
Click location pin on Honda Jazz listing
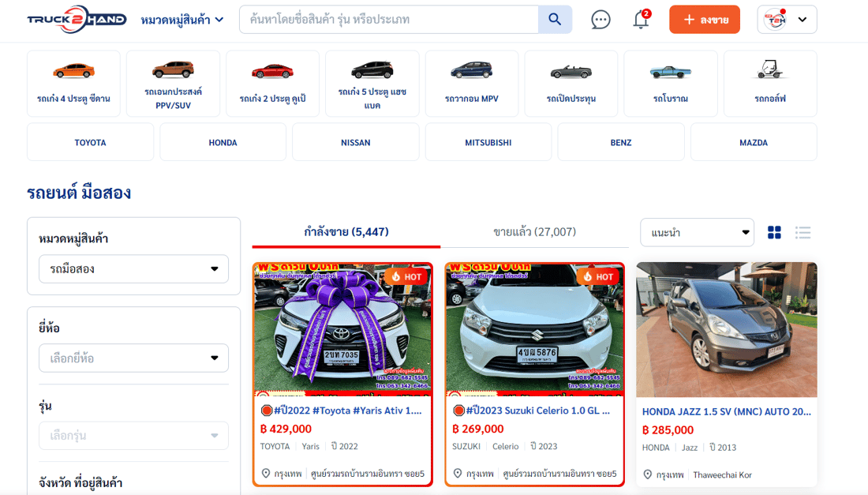[647, 474]
